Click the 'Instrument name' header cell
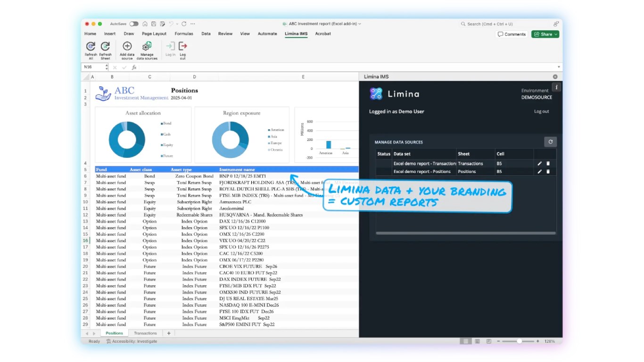Image resolution: width=644 pixels, height=362 pixels. [x=289, y=170]
